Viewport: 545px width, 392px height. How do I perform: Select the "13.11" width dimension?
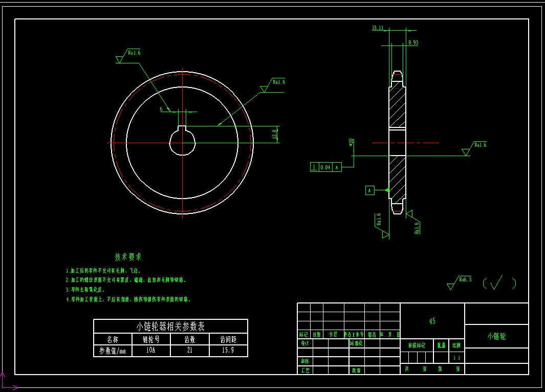pos(378,28)
